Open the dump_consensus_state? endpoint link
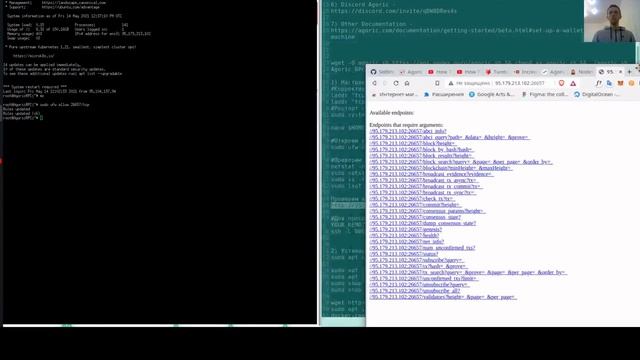Viewport: 640px width, 360px height. pos(422,223)
